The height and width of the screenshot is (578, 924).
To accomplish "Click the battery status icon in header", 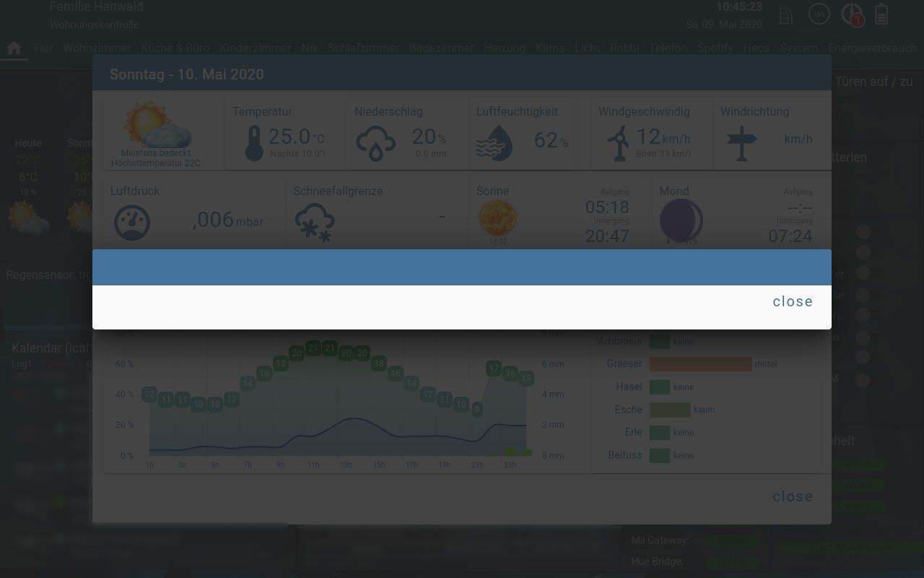I will coord(881,14).
